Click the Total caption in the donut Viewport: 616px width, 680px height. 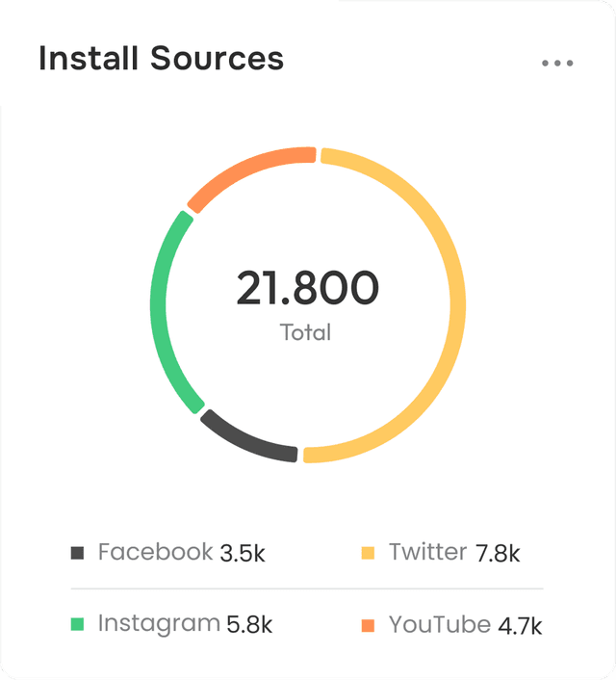coord(306,332)
